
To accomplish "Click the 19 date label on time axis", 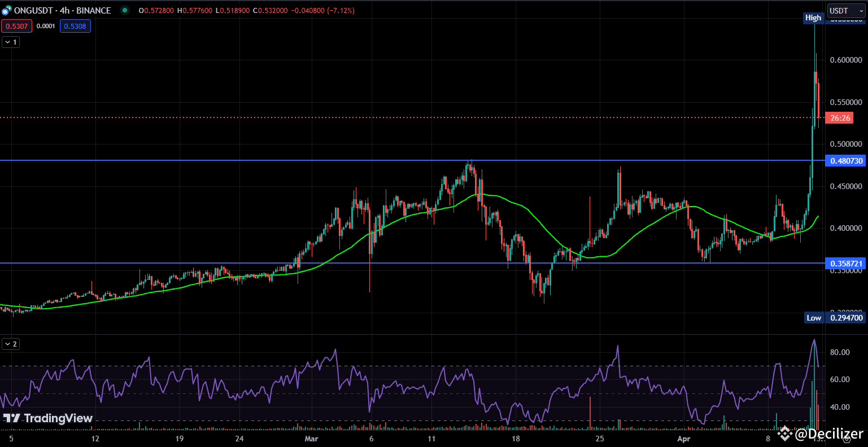I will (180, 439).
